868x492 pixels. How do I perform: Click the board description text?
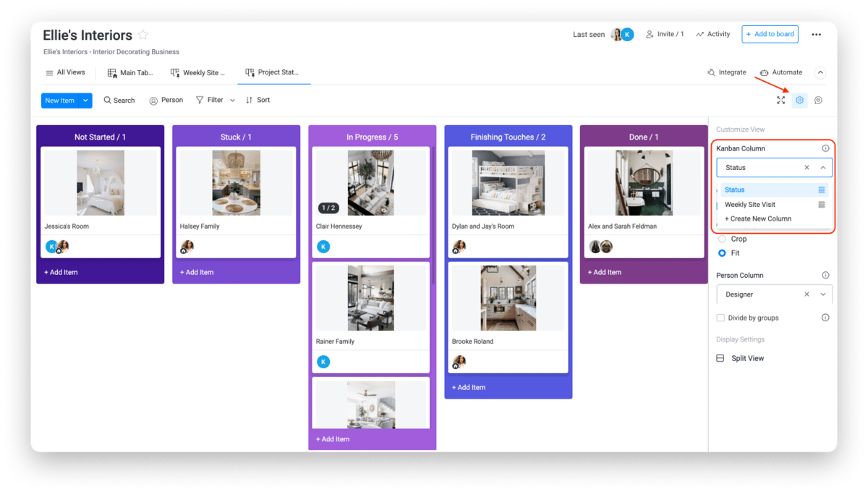[x=111, y=52]
